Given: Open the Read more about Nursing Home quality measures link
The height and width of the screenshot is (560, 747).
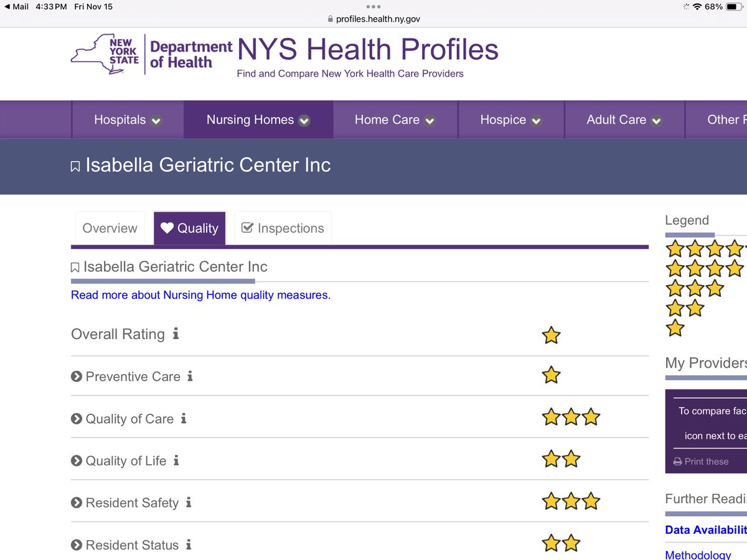Looking at the screenshot, I should [x=200, y=295].
